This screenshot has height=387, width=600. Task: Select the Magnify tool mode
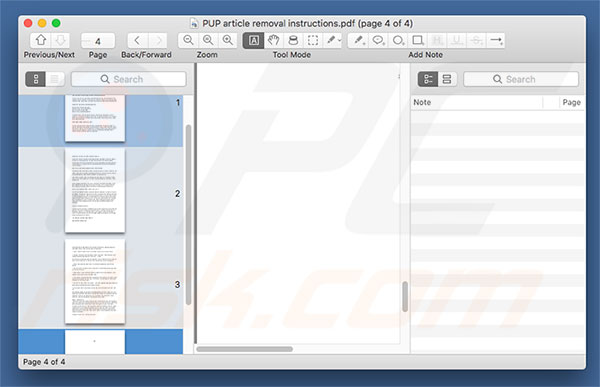pyautogui.click(x=293, y=40)
